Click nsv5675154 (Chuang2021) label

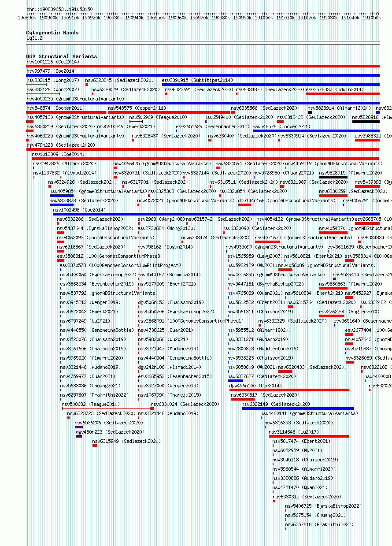point(315,515)
